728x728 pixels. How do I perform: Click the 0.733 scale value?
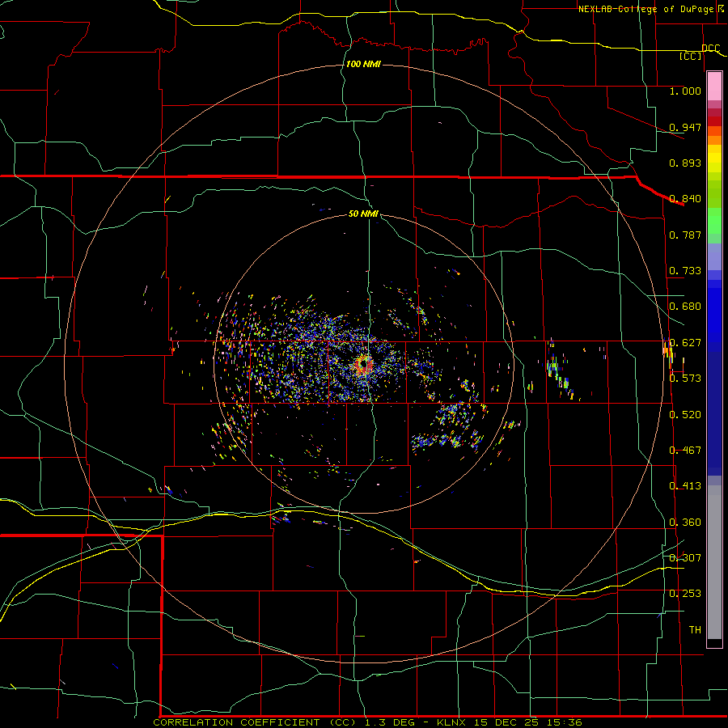pos(685,271)
